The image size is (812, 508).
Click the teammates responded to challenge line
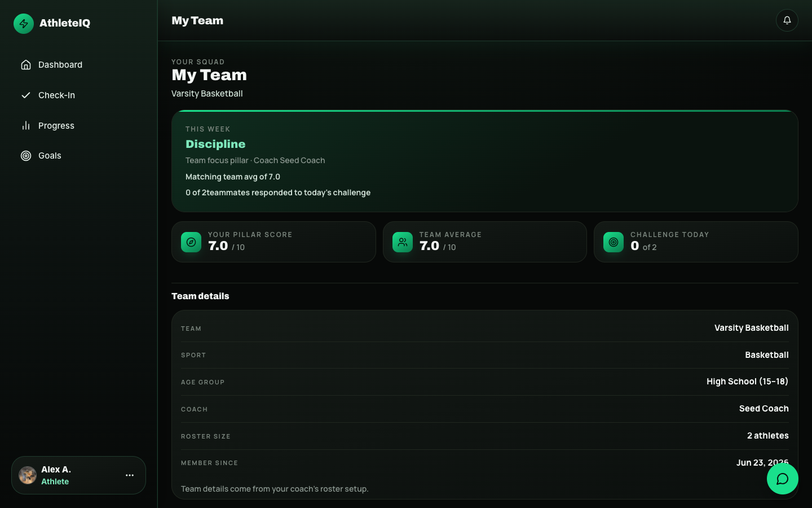click(278, 192)
